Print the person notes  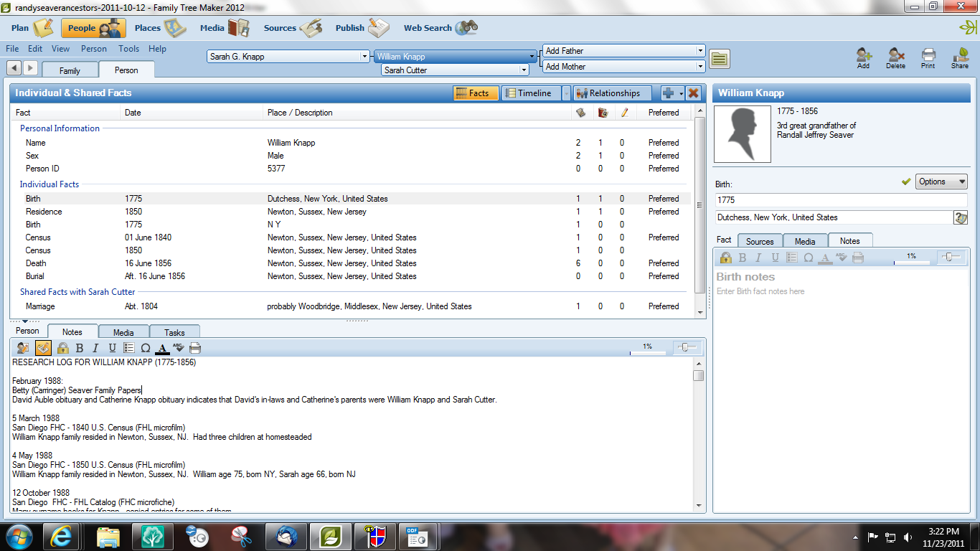pos(195,348)
